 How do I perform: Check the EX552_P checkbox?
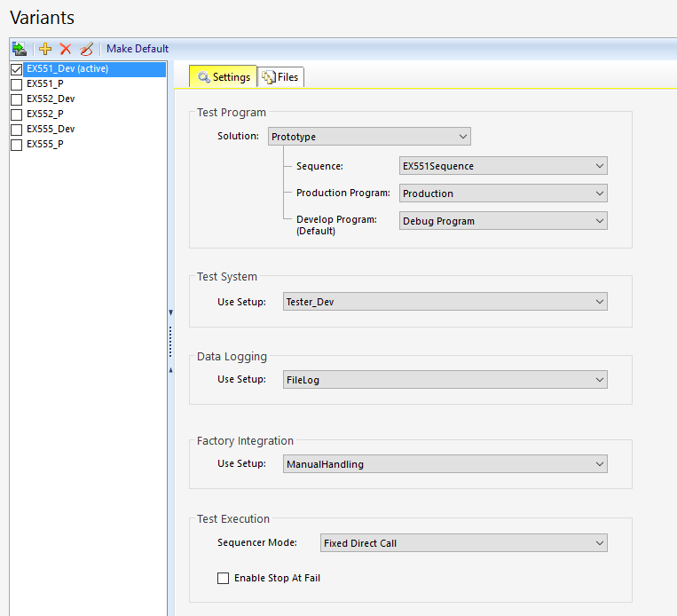(16, 115)
